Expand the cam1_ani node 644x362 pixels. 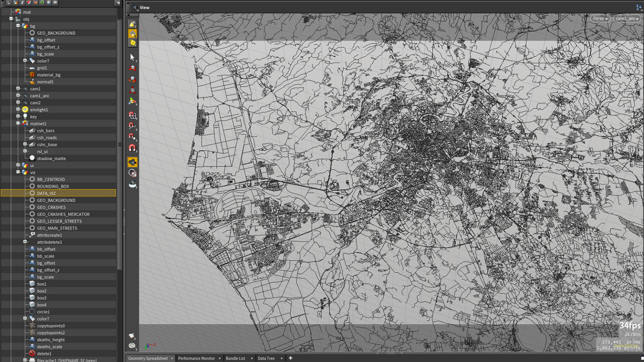point(18,96)
